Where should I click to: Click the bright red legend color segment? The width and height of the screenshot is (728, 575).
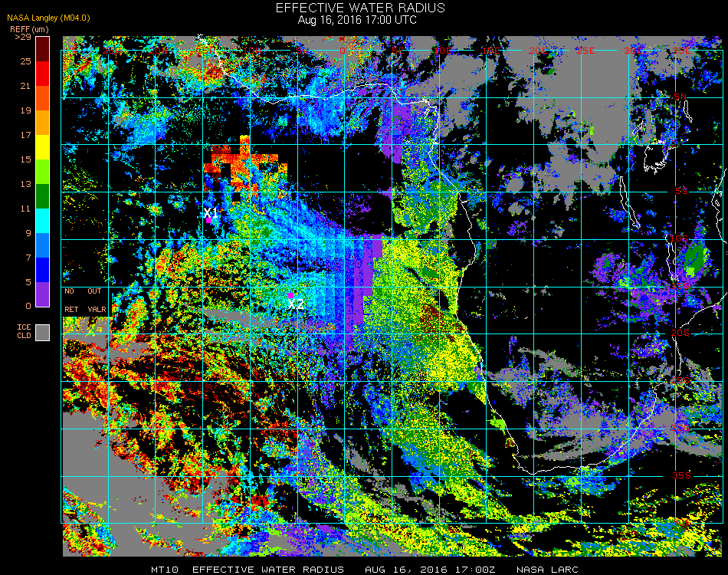point(43,74)
